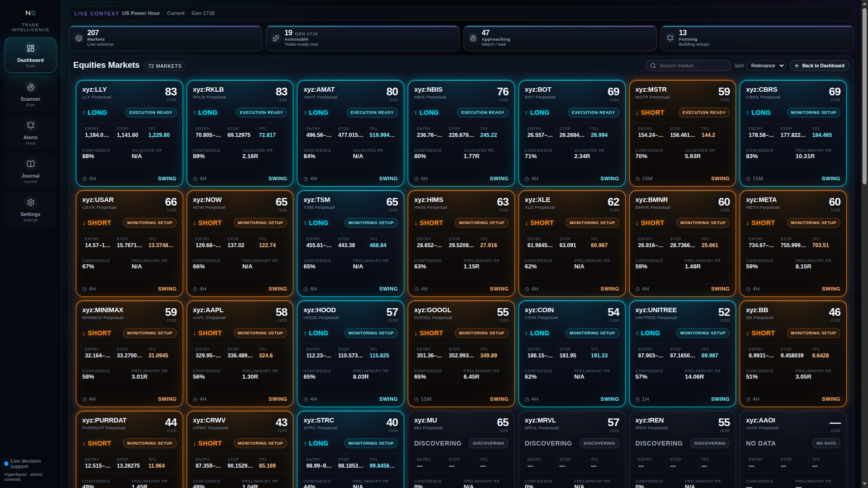Open the xyz:PURRDAT market card
This screenshot has width=868, height=488.
[x=129, y=450]
